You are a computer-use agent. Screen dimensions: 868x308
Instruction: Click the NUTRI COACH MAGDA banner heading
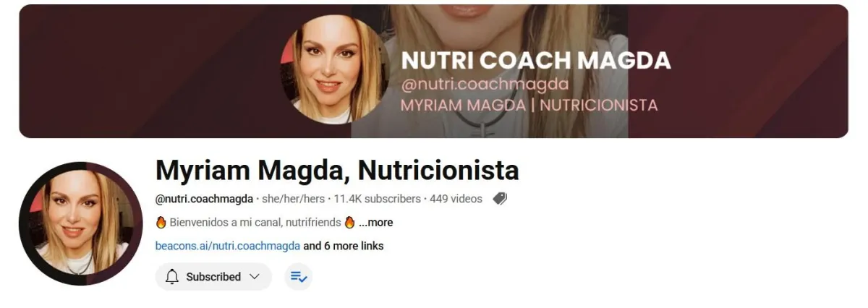pyautogui.click(x=536, y=61)
